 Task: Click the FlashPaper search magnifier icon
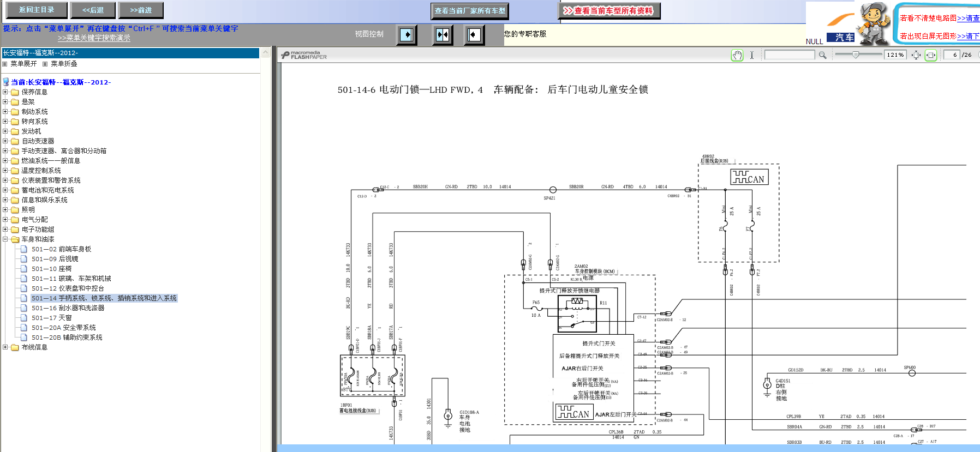point(822,55)
